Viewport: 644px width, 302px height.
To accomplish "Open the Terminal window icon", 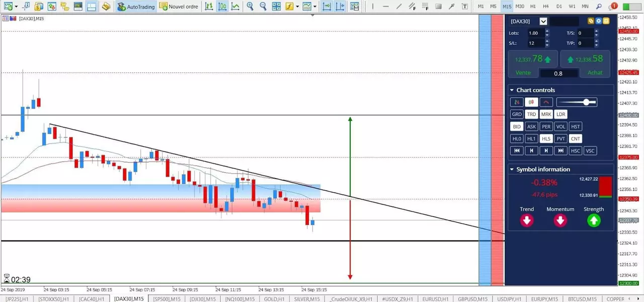I will tap(77, 7).
